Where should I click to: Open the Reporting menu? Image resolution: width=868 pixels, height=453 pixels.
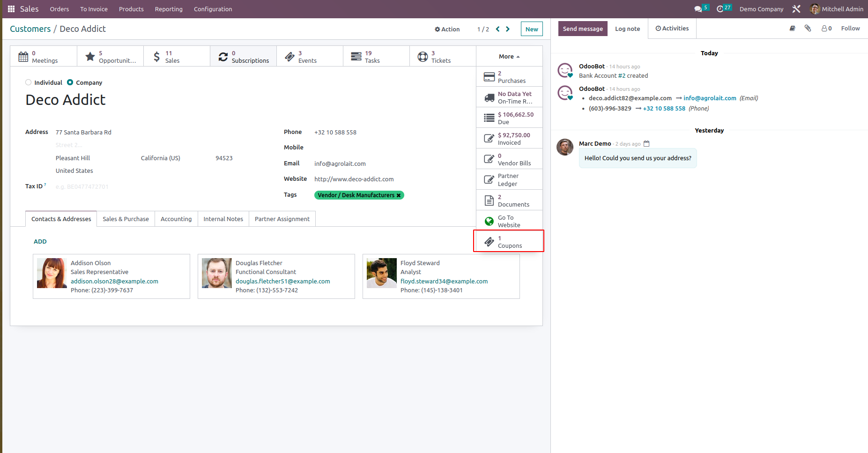tap(169, 9)
